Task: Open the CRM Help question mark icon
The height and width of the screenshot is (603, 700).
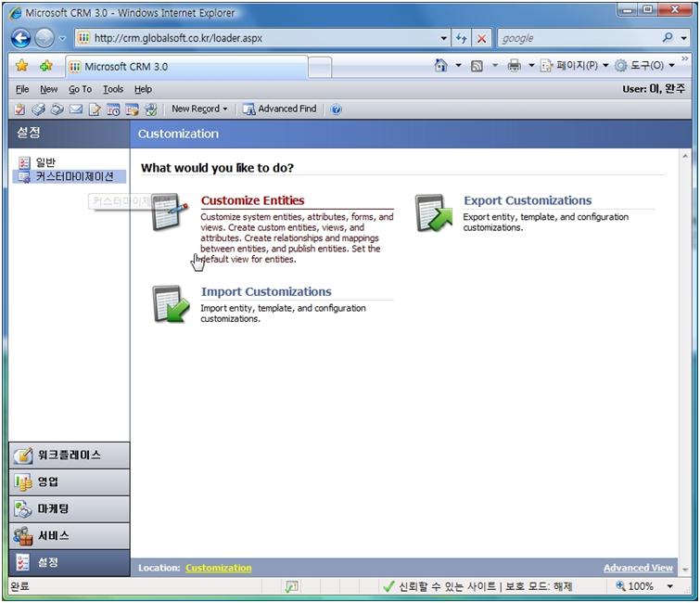Action: 337,109
